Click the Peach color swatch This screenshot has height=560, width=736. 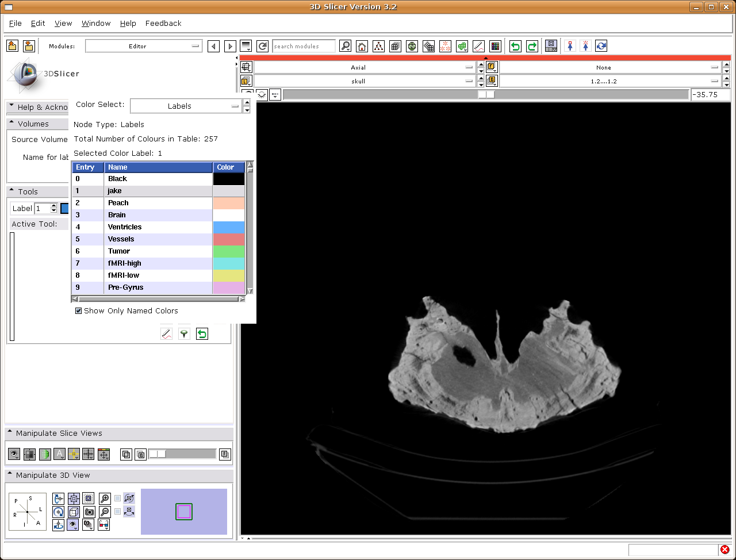(229, 203)
